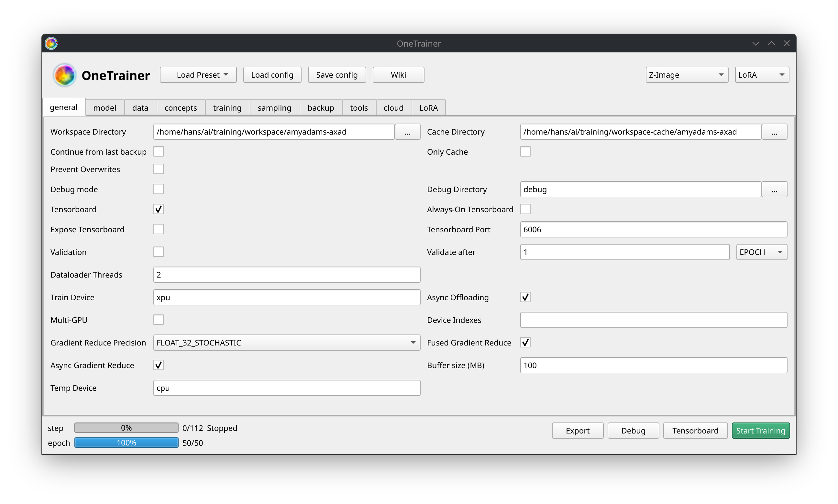Browse for the Debug Directory
838x504 pixels.
coord(774,189)
